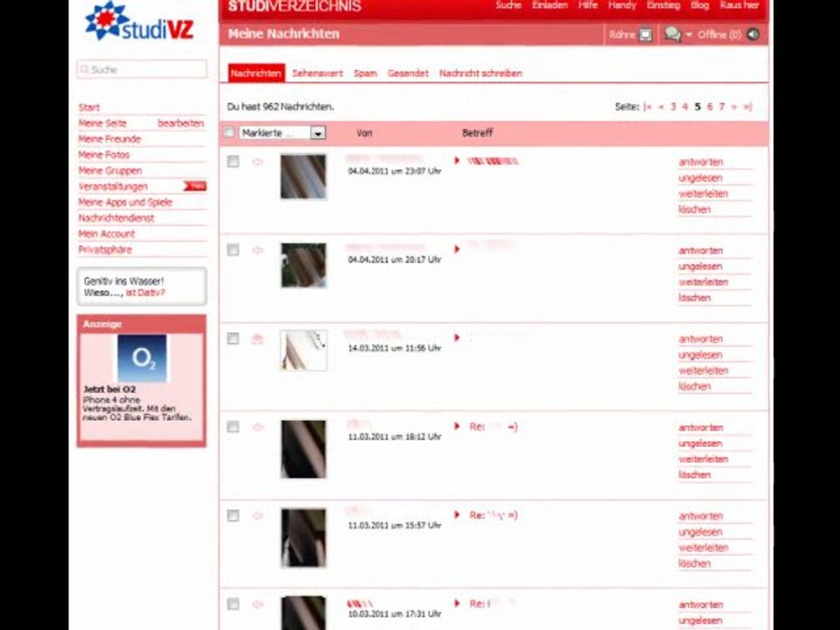The image size is (840, 630).
Task: Check message from 10.03.2011 17:31
Action: [x=233, y=604]
